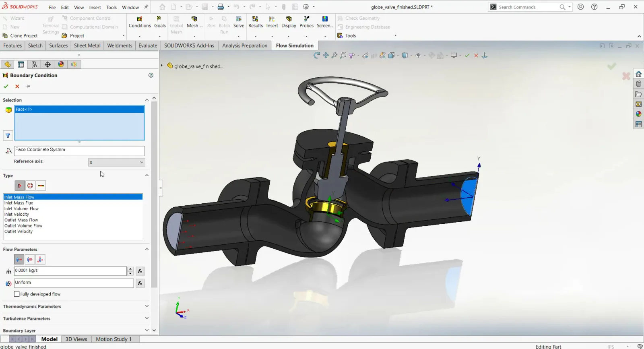This screenshot has height=349, width=644.
Task: Open expression editor for Uniform profile
Action: click(140, 283)
